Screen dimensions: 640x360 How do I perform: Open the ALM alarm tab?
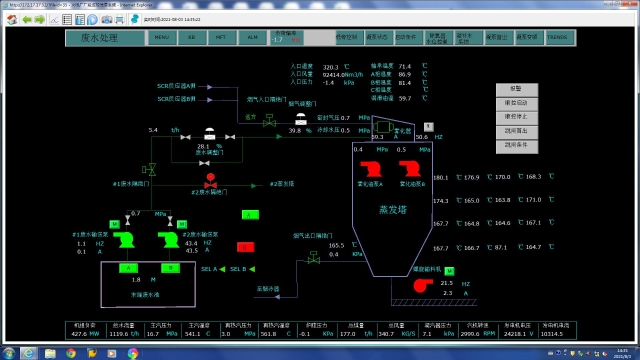(x=252, y=37)
